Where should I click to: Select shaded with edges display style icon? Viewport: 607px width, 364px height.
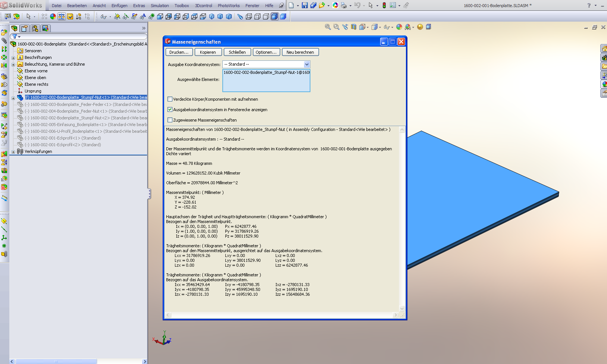(275, 16)
